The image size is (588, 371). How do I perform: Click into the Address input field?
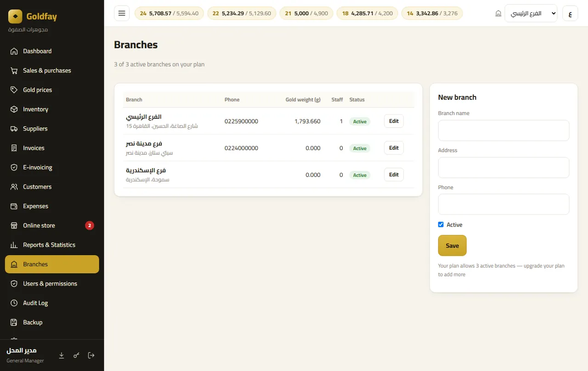click(x=503, y=168)
